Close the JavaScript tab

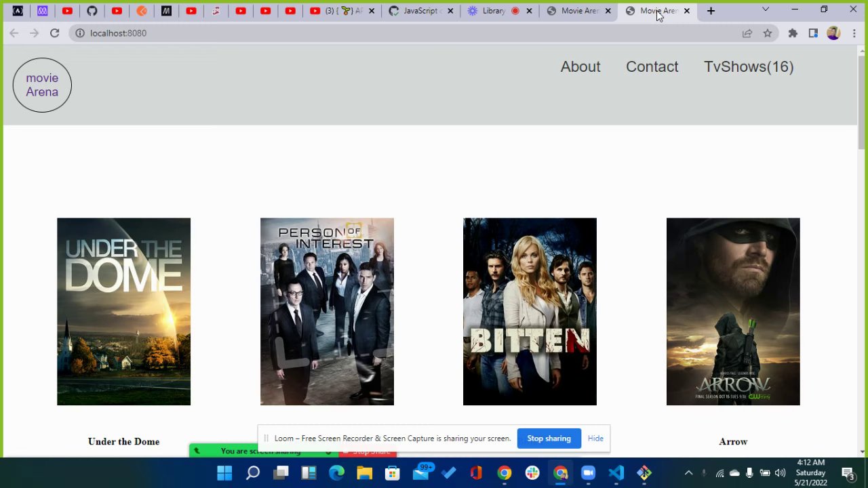450,11
